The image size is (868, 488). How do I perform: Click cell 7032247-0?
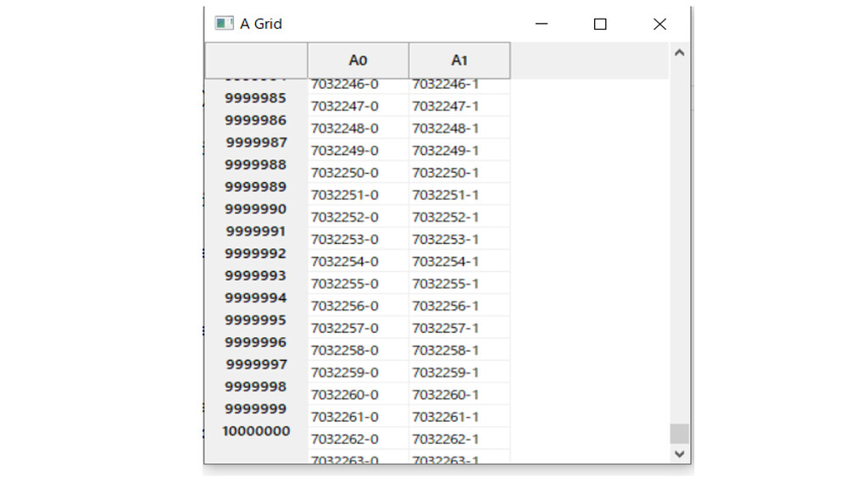click(359, 106)
